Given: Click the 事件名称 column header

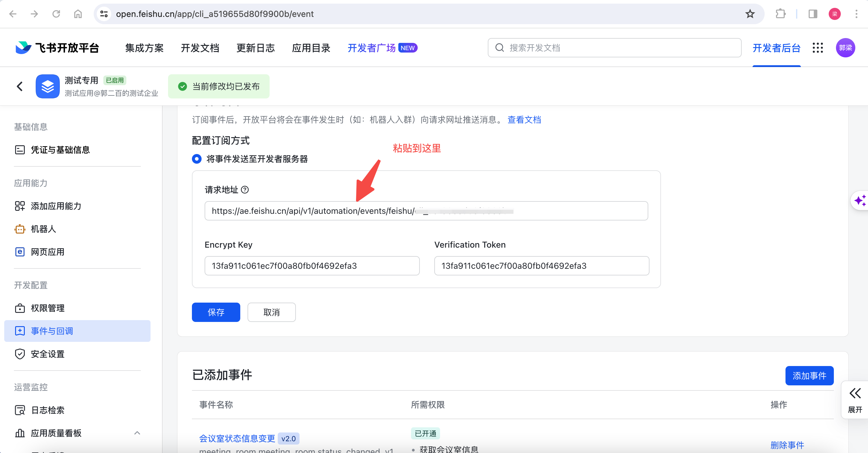Looking at the screenshot, I should pos(216,405).
